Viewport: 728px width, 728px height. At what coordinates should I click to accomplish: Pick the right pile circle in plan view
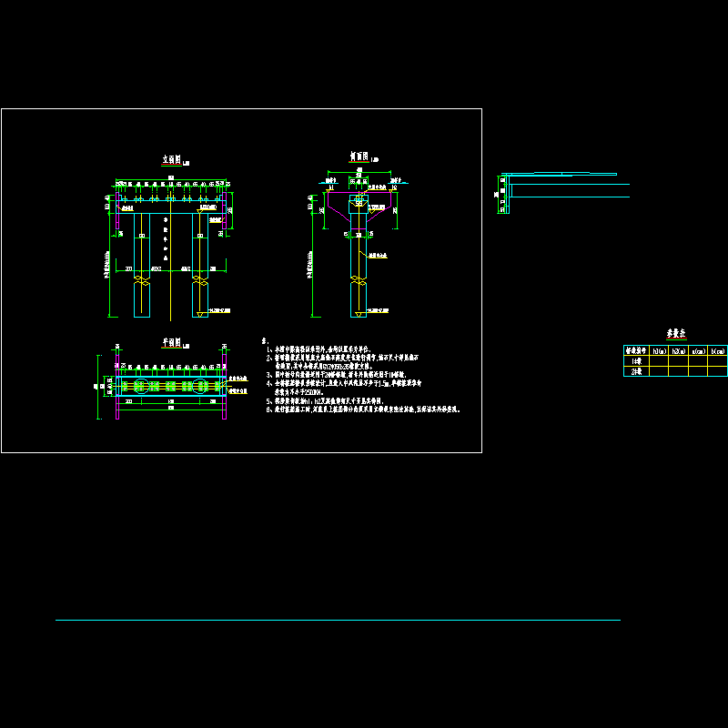click(x=200, y=386)
